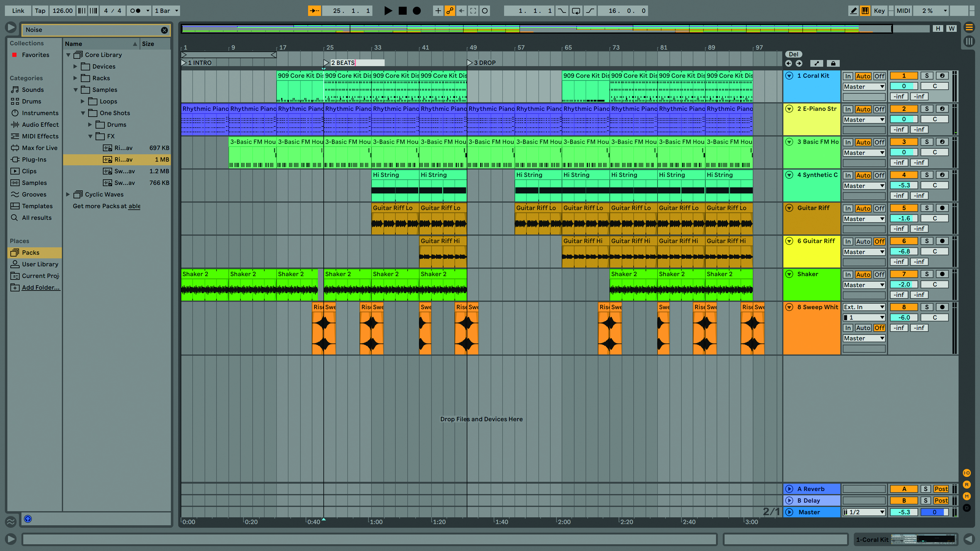Open the Groove Pool wave button
Screen dimensions: 980x551
(11, 522)
